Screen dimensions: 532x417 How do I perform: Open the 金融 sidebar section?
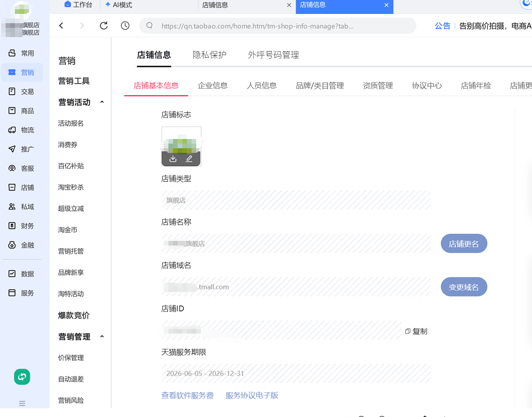(x=22, y=245)
